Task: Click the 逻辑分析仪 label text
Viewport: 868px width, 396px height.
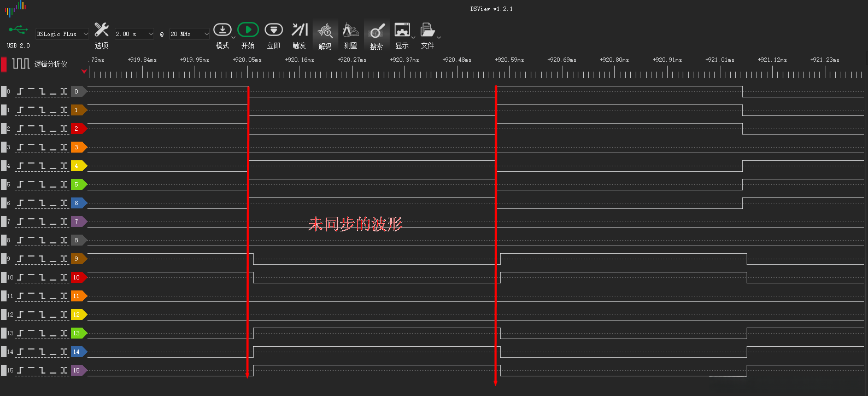Action: pos(51,64)
